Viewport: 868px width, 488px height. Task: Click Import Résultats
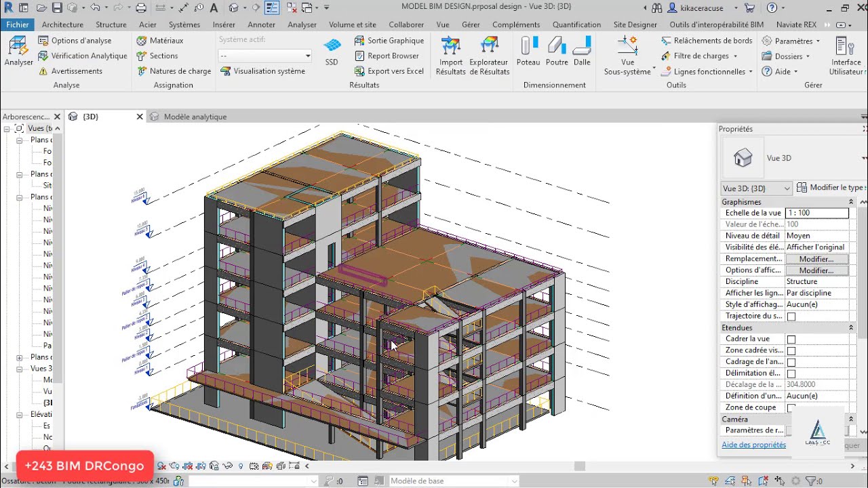(451, 56)
